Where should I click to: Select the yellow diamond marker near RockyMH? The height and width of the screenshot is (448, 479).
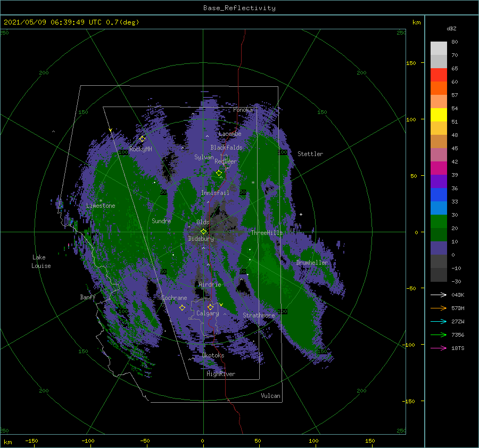click(142, 139)
